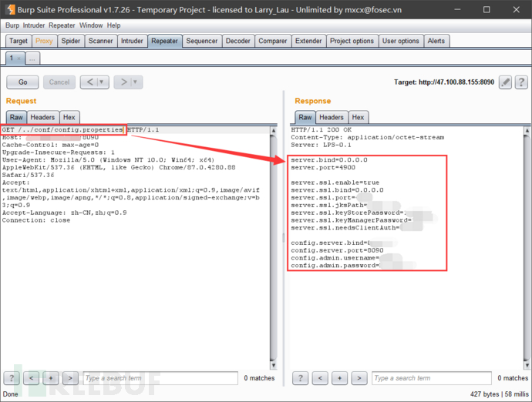532x402 pixels.
Task: Click request pane scrollbar up arrow
Action: coord(274,130)
